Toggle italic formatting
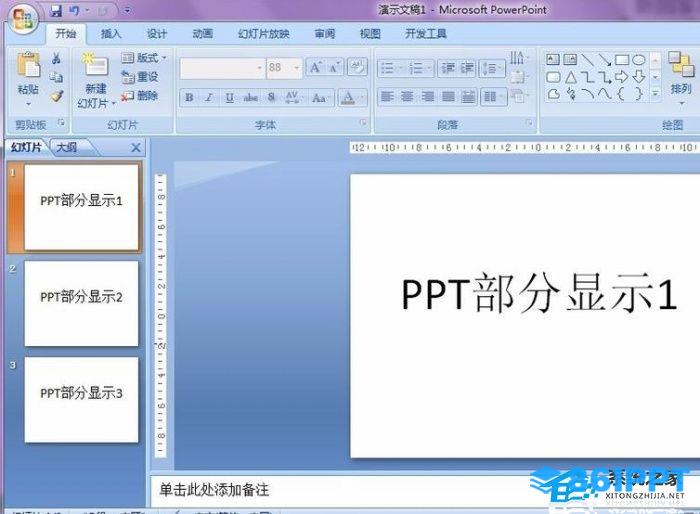 pos(208,97)
